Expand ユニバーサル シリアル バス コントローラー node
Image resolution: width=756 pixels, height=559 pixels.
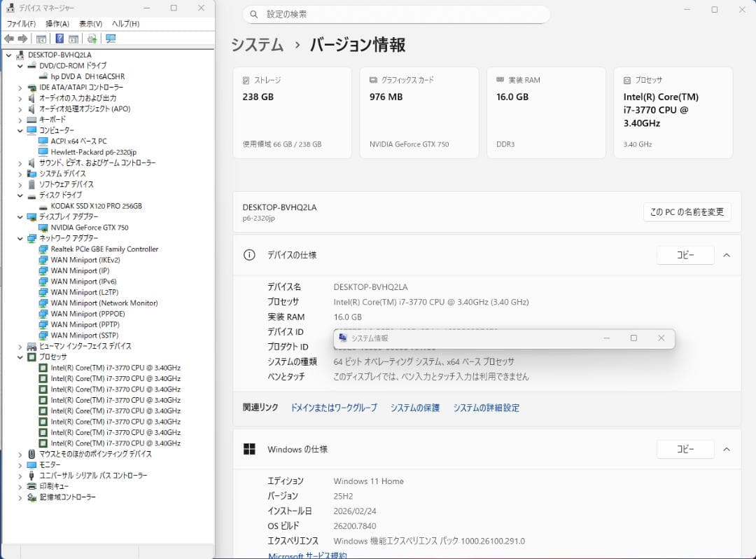20,476
